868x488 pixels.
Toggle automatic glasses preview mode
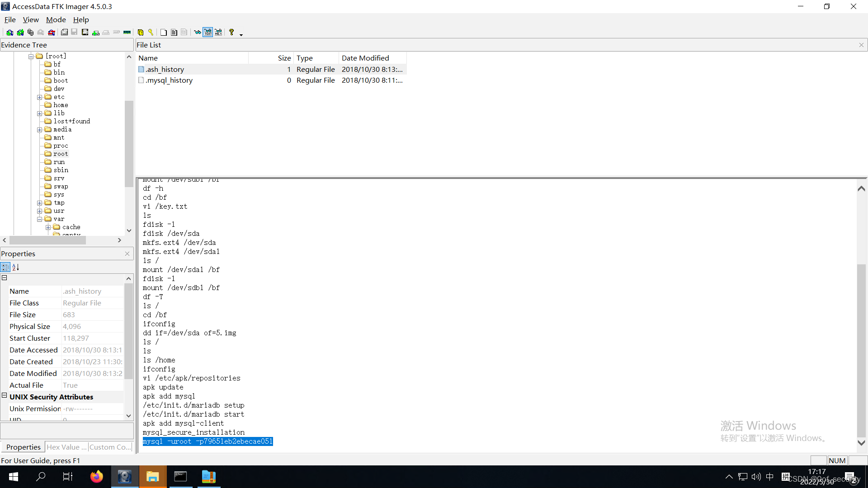[198, 33]
